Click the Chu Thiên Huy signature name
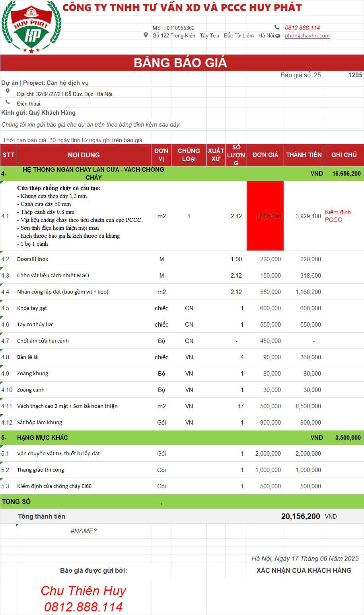This screenshot has height=615, width=364. pos(84,591)
